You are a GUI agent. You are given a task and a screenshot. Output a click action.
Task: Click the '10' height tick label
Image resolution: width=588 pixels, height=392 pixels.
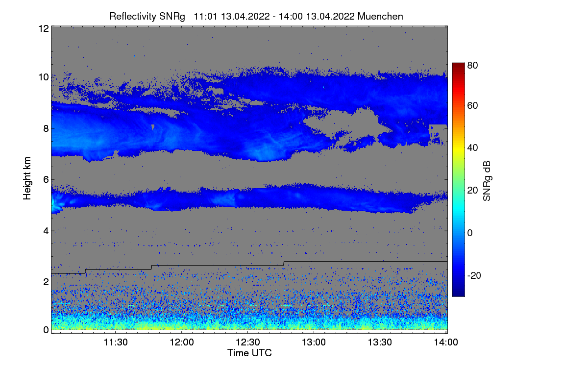point(43,77)
